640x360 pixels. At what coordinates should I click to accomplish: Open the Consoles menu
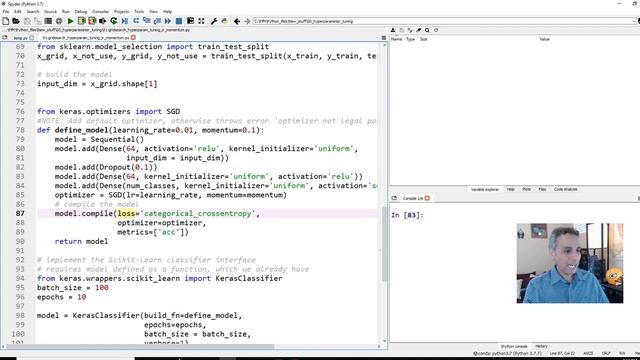100,11
